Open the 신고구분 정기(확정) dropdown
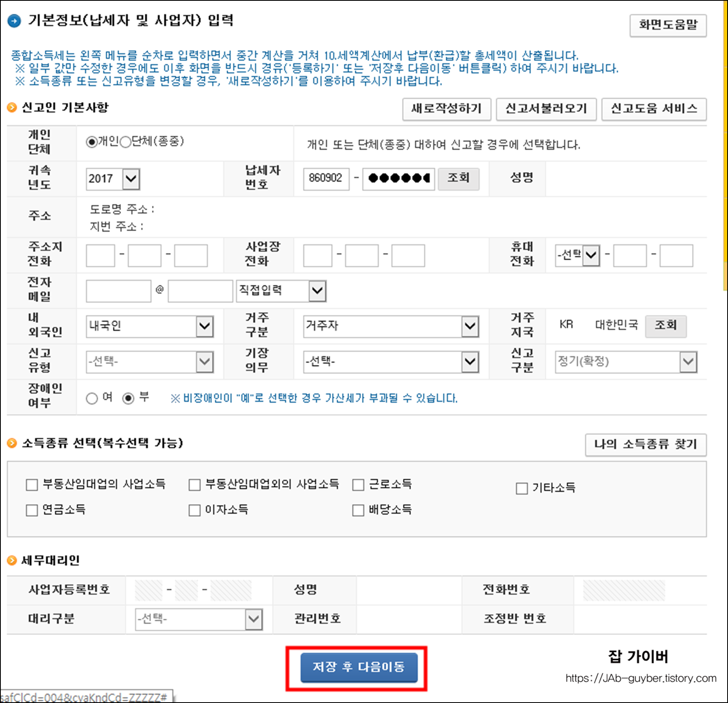 (626, 362)
